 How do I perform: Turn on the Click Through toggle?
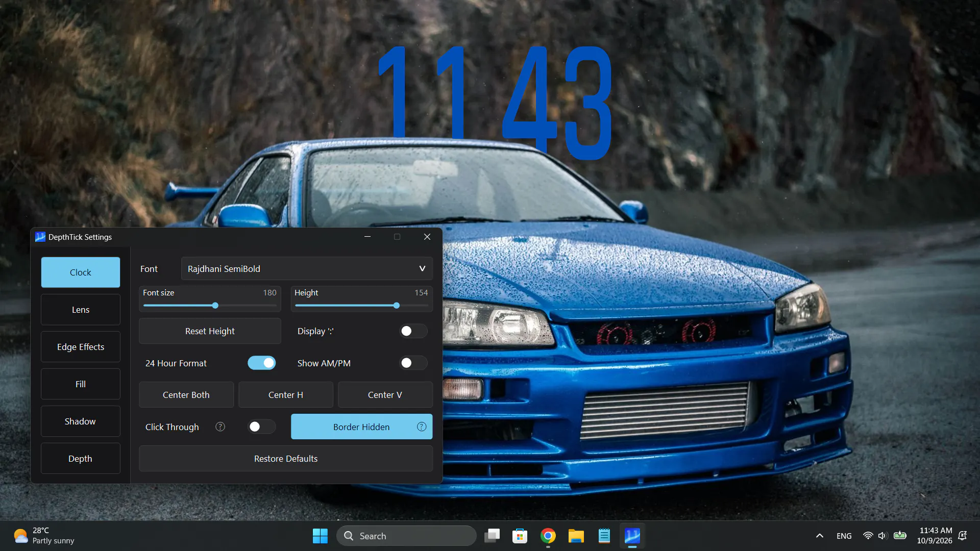262,427
